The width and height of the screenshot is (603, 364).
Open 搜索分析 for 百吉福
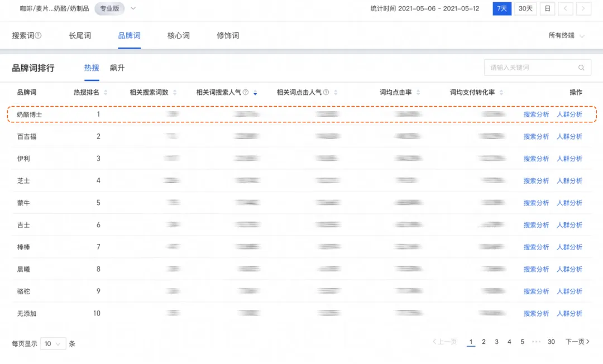click(x=536, y=136)
